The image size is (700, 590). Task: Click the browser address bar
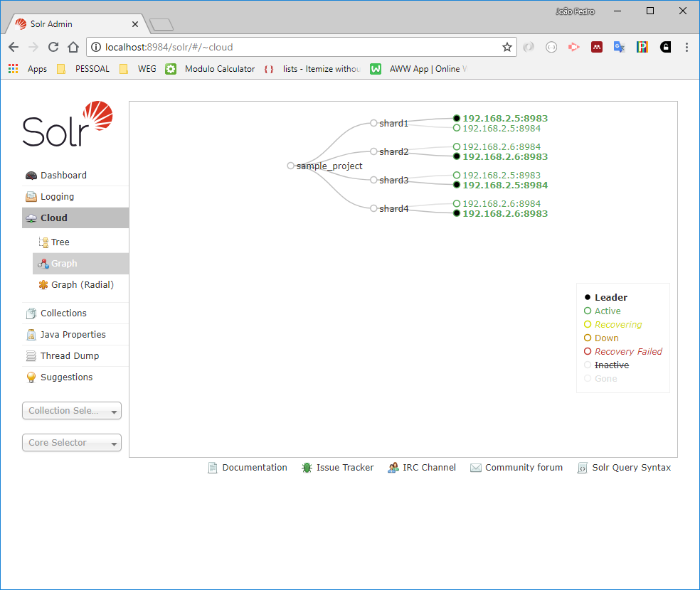[x=302, y=48]
